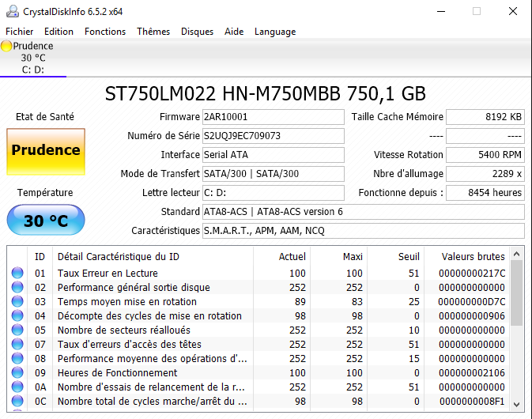Click the blue status orb for ID 09

(17, 372)
